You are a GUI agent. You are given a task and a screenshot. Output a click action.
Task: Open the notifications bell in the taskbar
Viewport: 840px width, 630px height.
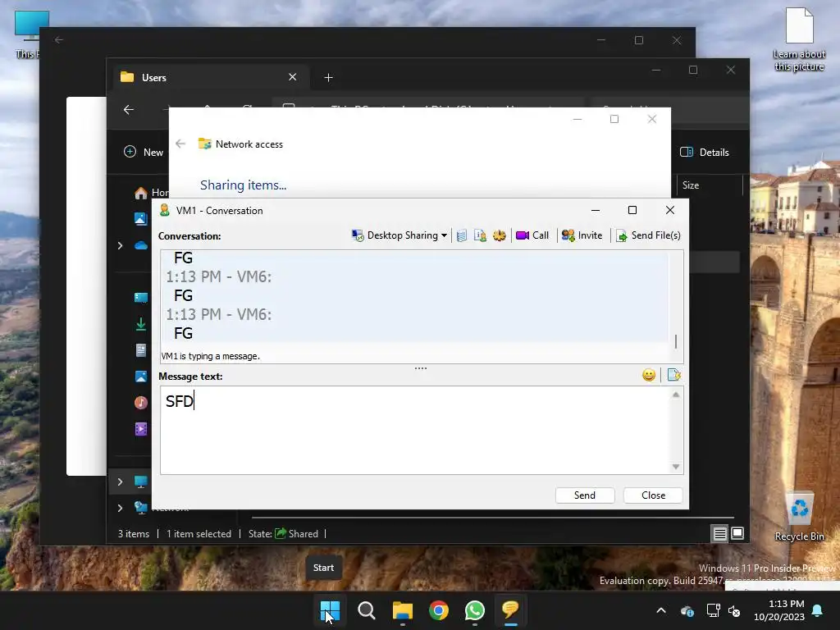[818, 610]
